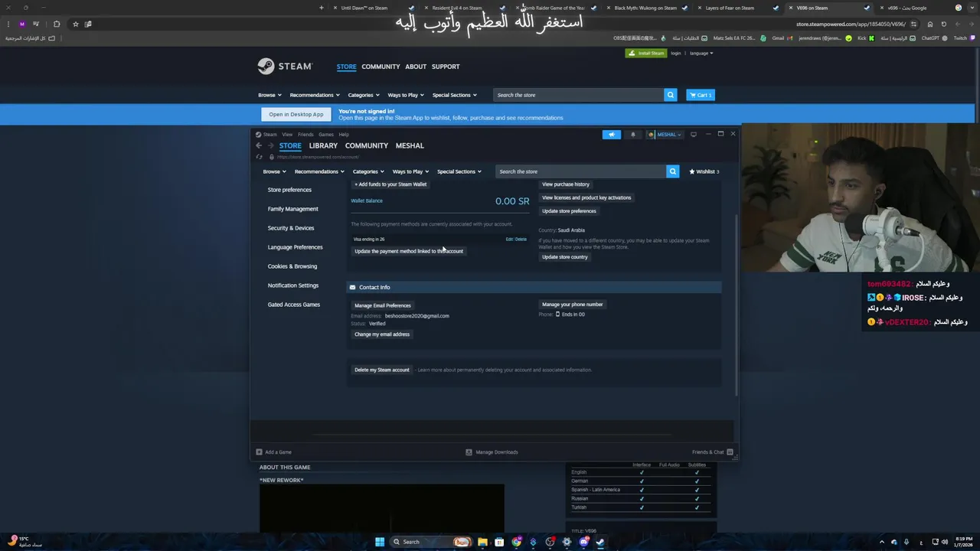Open the Games menu in client
The image size is (980, 551).
(x=326, y=135)
